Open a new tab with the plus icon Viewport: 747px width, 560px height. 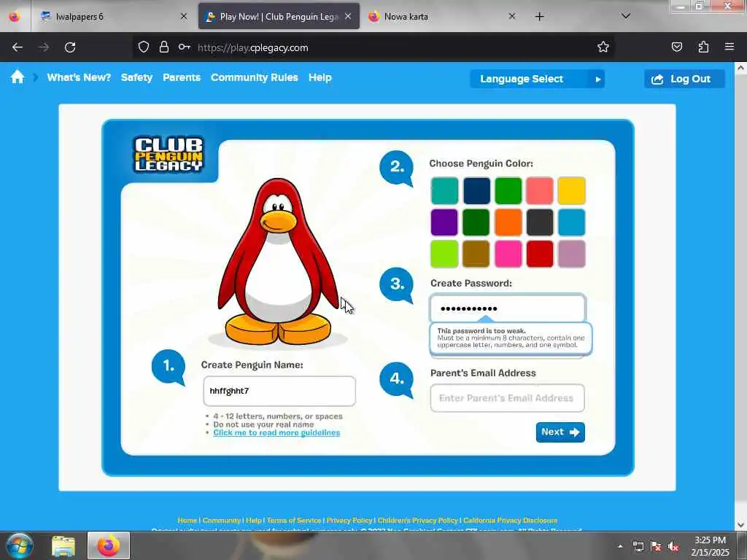coord(539,17)
